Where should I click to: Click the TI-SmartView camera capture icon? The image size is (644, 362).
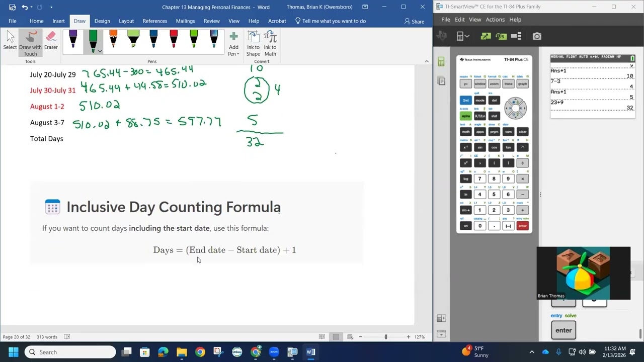pos(537,36)
